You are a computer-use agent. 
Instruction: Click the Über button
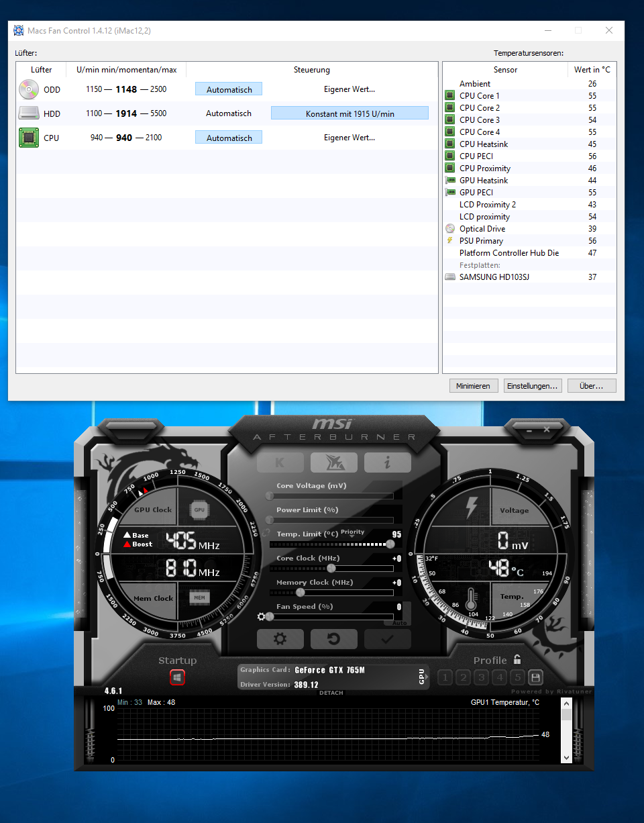click(591, 385)
